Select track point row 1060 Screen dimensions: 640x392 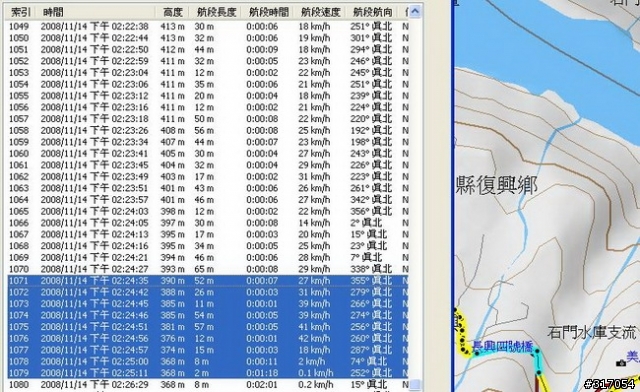click(x=208, y=154)
